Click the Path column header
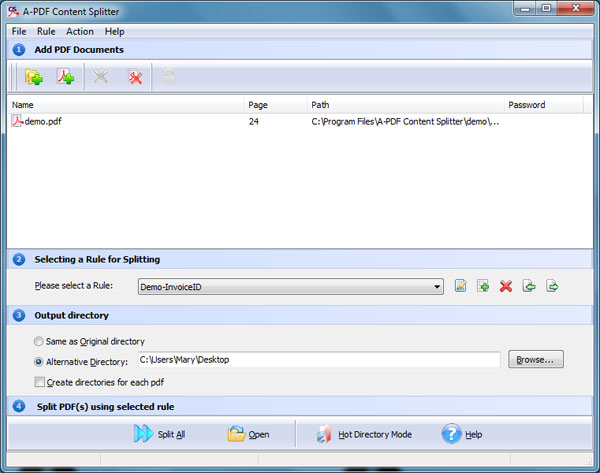The image size is (600, 473). (405, 104)
